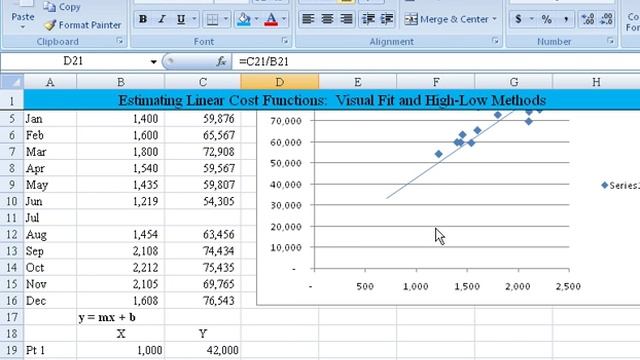Click the title cell 'Estimating Linear Cost Functions'

click(x=332, y=100)
